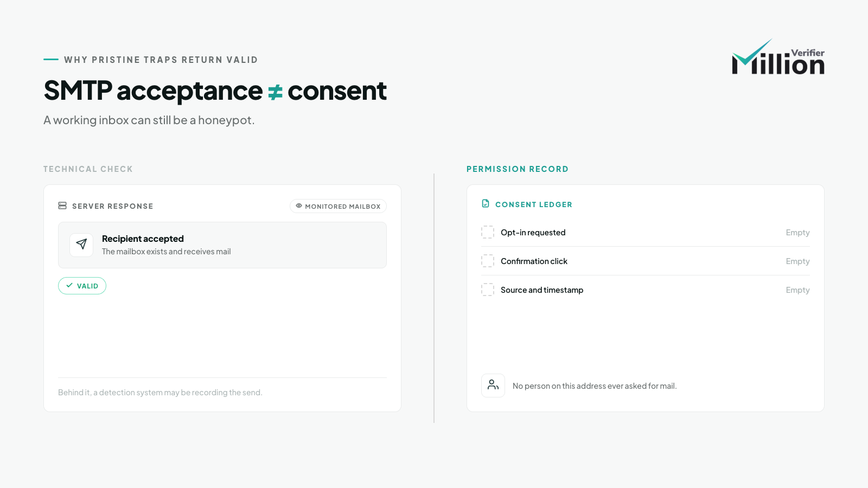Click the person icon in the ledger footer
This screenshot has height=488, width=868.
(493, 386)
